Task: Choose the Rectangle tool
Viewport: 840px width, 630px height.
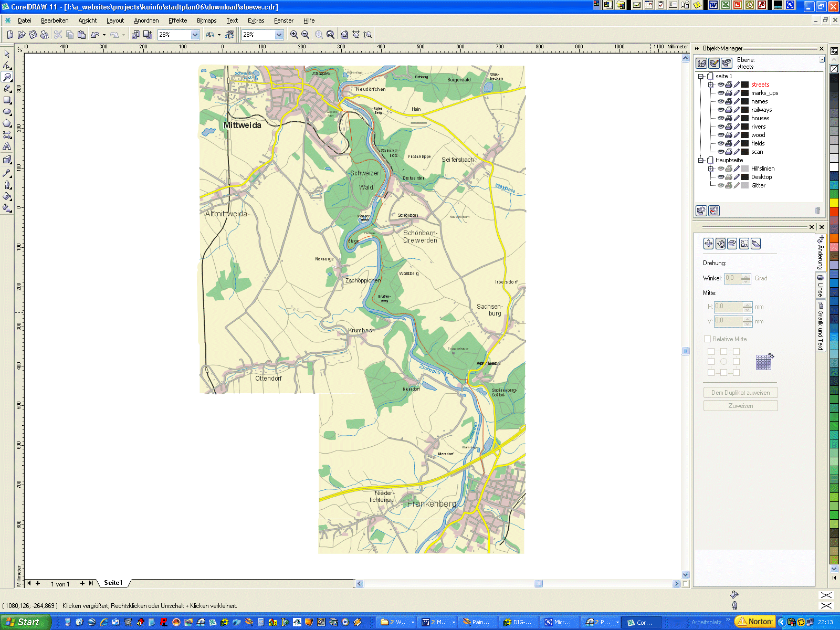Action: 7,100
